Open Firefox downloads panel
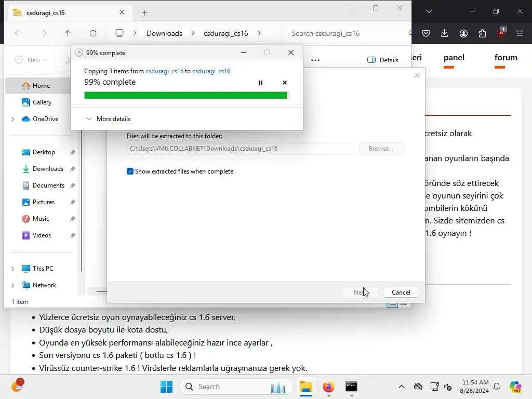 point(445,33)
